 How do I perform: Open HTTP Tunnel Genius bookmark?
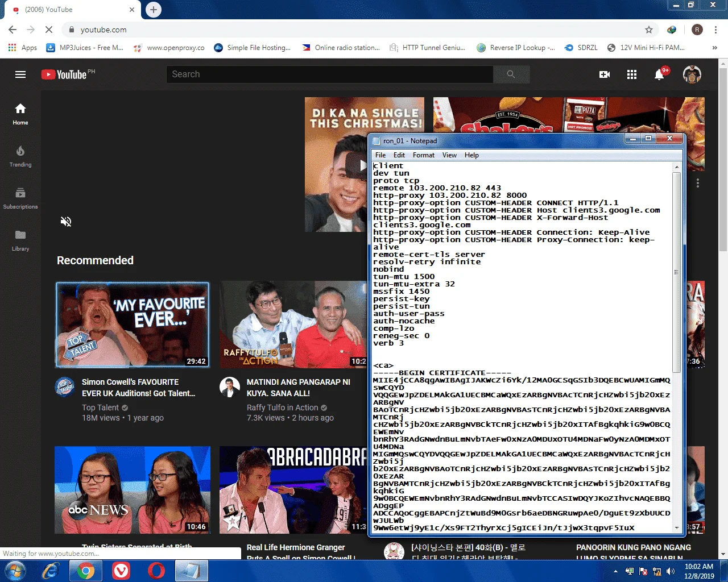[428, 48]
